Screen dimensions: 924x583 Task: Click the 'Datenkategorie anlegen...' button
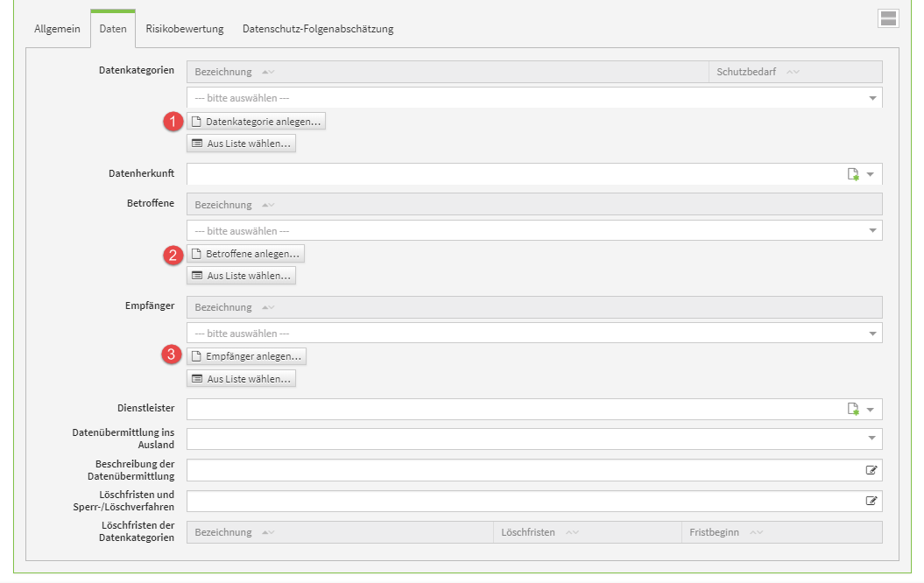(x=256, y=122)
